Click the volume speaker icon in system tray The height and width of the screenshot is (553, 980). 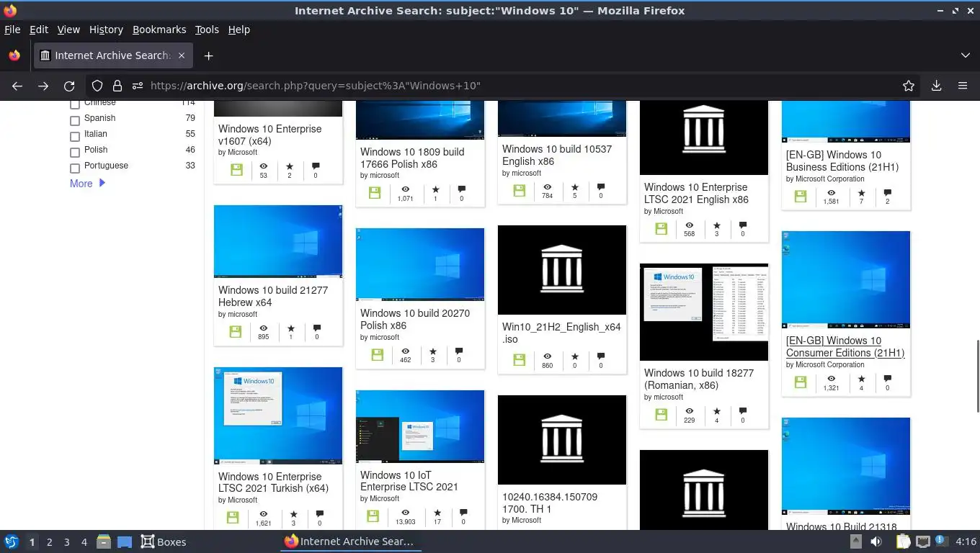pyautogui.click(x=876, y=541)
